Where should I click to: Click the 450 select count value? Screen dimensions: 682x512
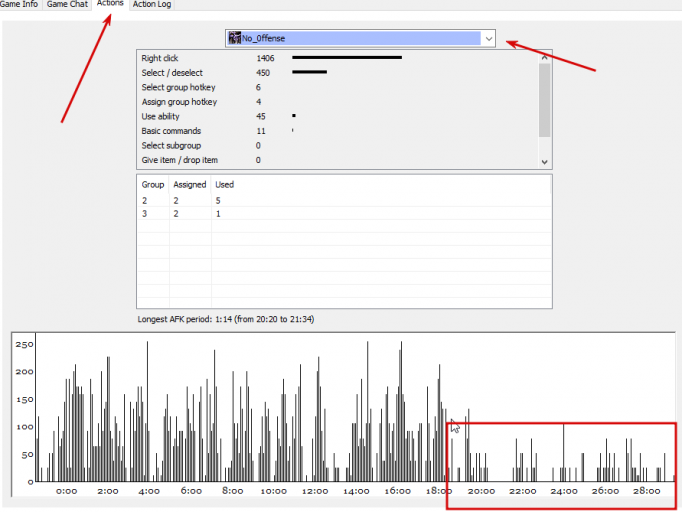263,73
